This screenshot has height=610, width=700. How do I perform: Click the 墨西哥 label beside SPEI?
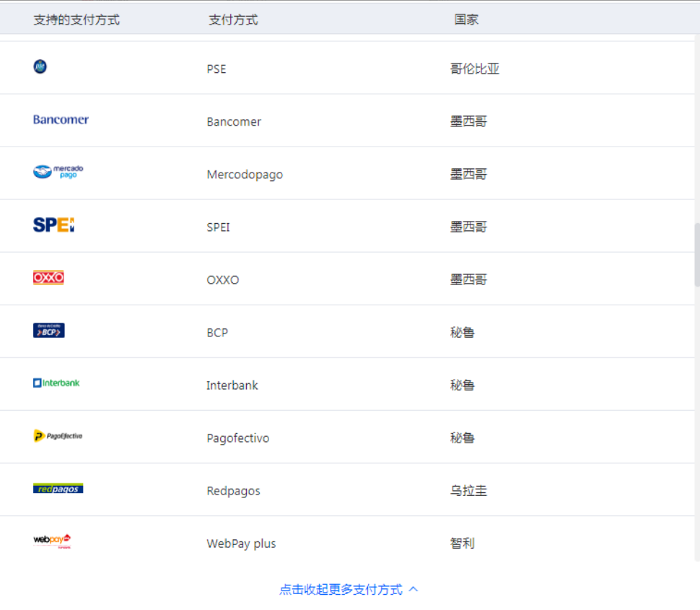point(468,226)
